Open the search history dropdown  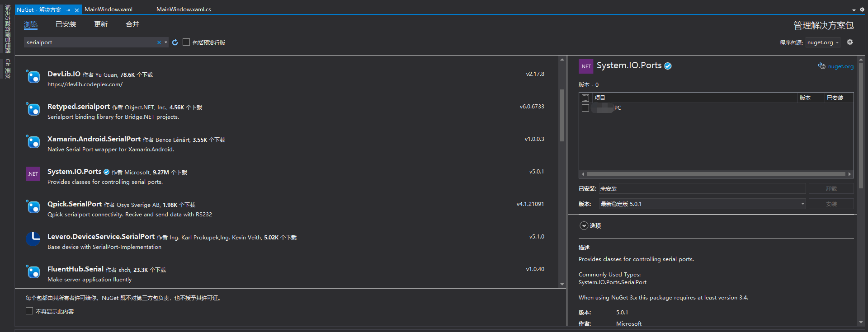coord(166,42)
